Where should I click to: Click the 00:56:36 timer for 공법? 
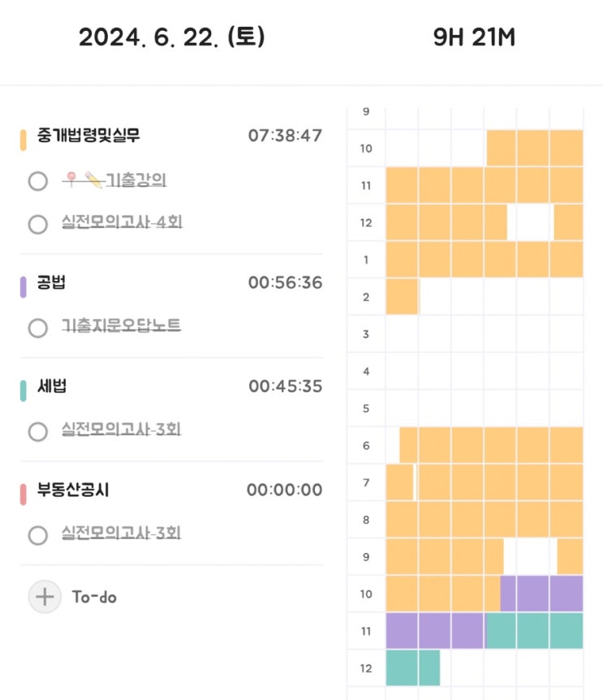(285, 283)
